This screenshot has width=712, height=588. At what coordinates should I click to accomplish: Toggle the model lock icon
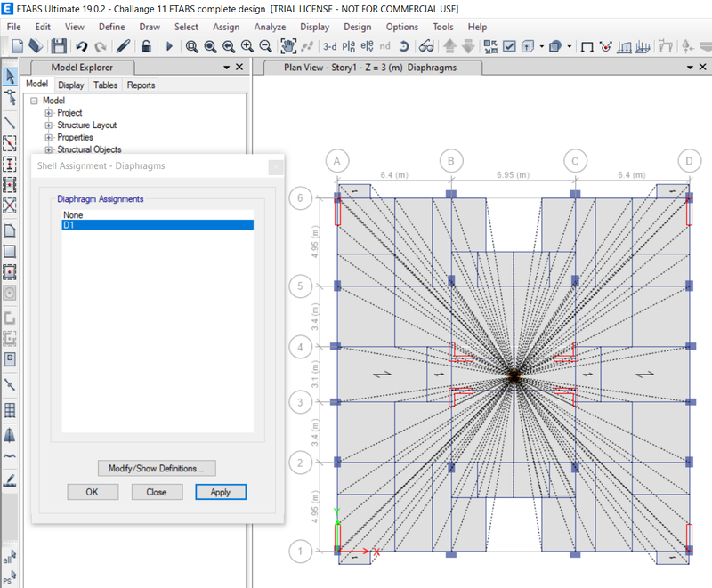coord(145,45)
